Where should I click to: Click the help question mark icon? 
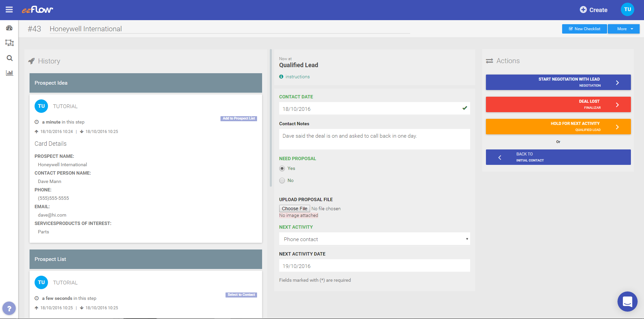click(x=9, y=308)
